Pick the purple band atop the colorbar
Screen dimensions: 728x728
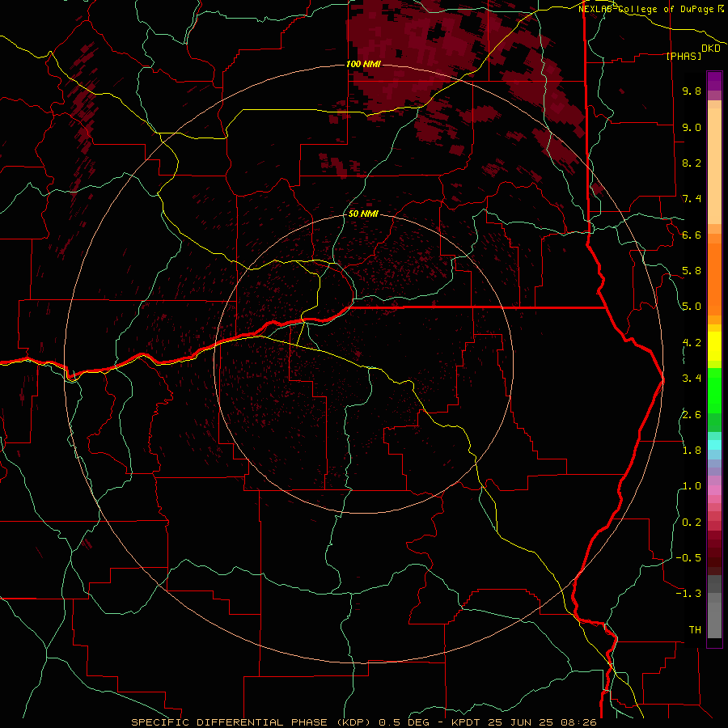pos(714,81)
